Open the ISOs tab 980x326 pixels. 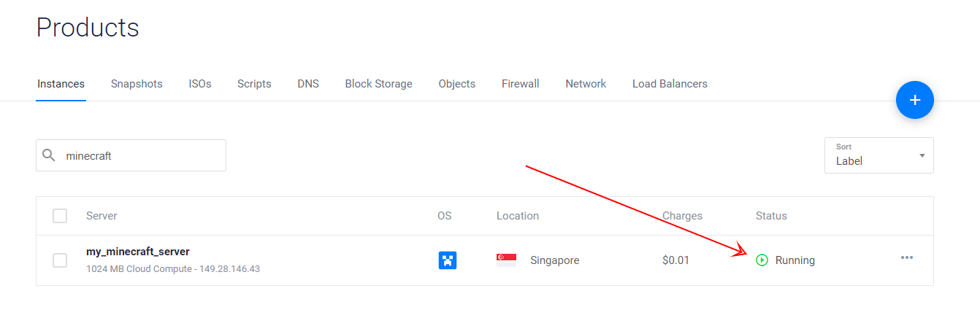pyautogui.click(x=199, y=84)
